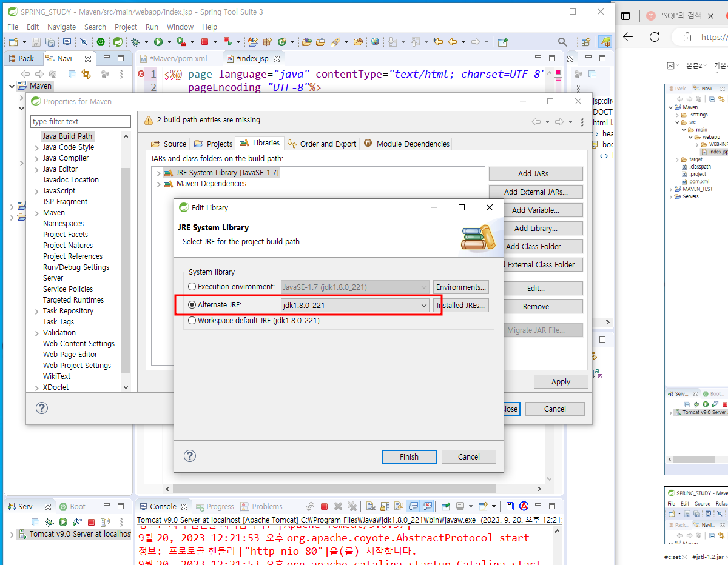Click the red Terminate icon in Console toolbar

[x=324, y=506]
